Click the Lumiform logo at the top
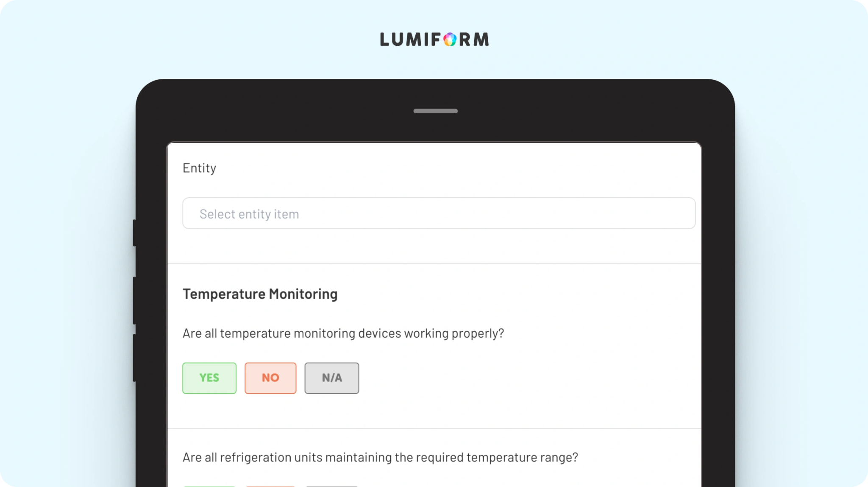 pos(434,39)
